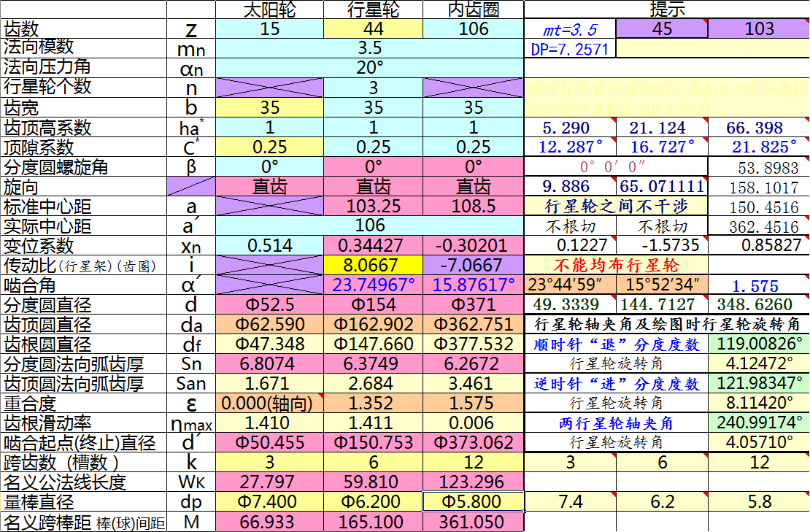Image resolution: width=810 pixels, height=532 pixels.
Task: Select measuring pin diameter cell Φ6.200
Action: [373, 501]
